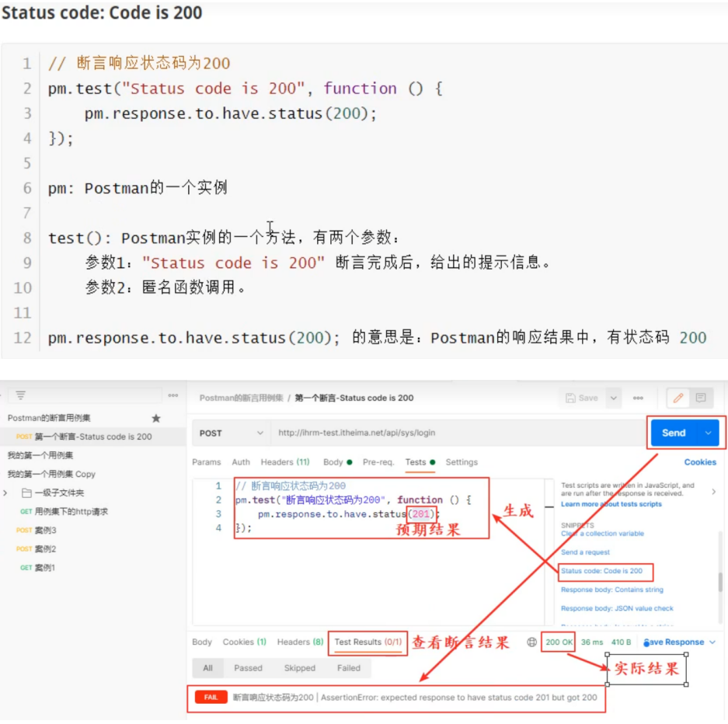This screenshot has height=724, width=728.
Task: Click the snippets panel vertical scrollbar
Action: tap(720, 582)
